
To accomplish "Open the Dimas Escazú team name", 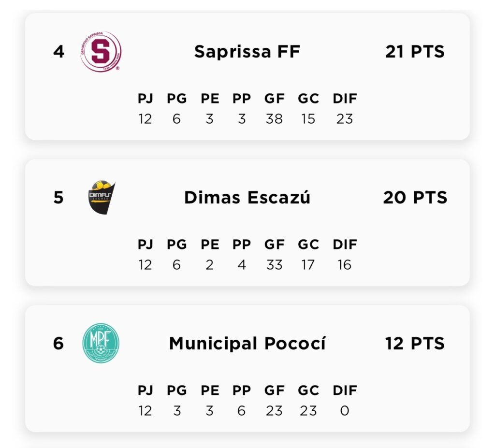I will pyautogui.click(x=247, y=198).
